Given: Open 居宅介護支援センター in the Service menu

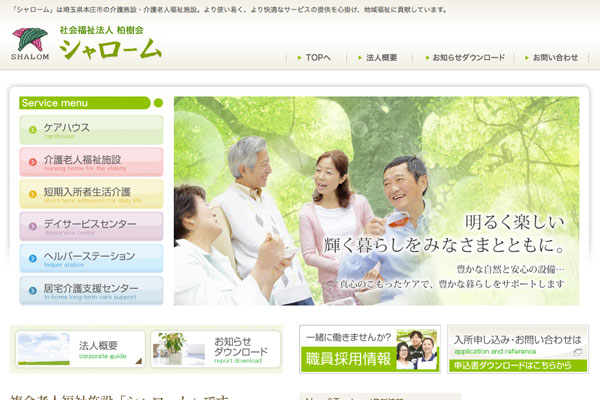Looking at the screenshot, I should [91, 290].
